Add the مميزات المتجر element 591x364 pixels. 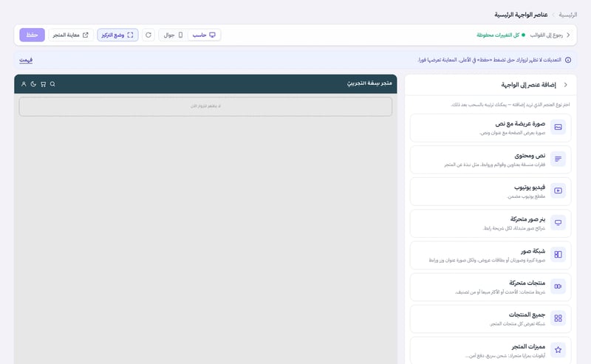(x=491, y=351)
